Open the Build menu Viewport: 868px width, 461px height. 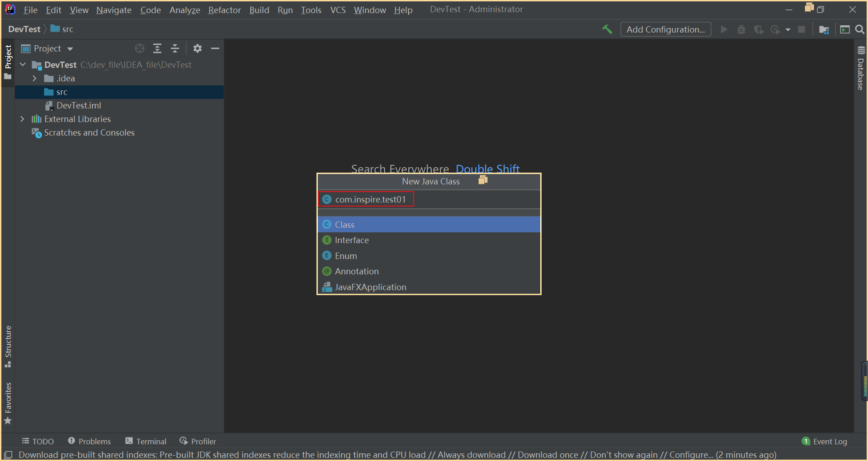tap(259, 10)
